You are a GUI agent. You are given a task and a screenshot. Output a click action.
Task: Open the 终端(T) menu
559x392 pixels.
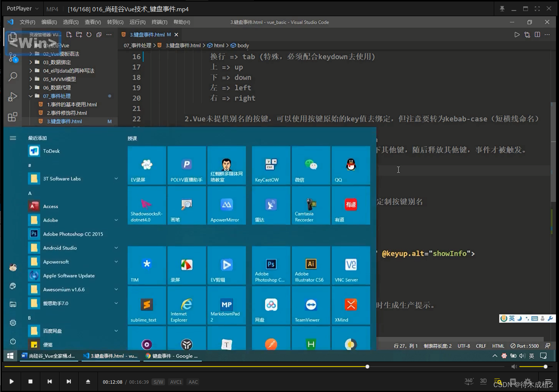pyautogui.click(x=159, y=22)
